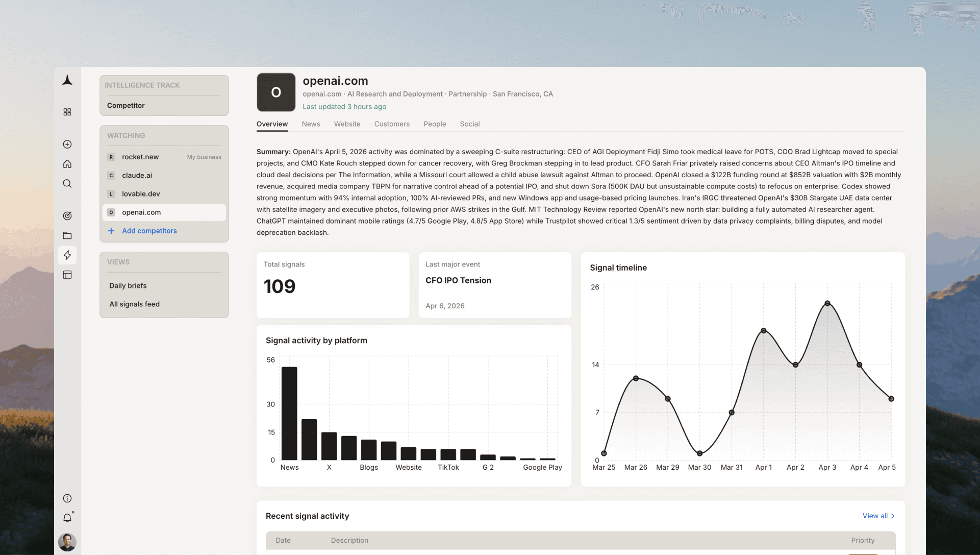The height and width of the screenshot is (555, 980).
Task: Switch to the Customers tab
Action: pos(392,124)
